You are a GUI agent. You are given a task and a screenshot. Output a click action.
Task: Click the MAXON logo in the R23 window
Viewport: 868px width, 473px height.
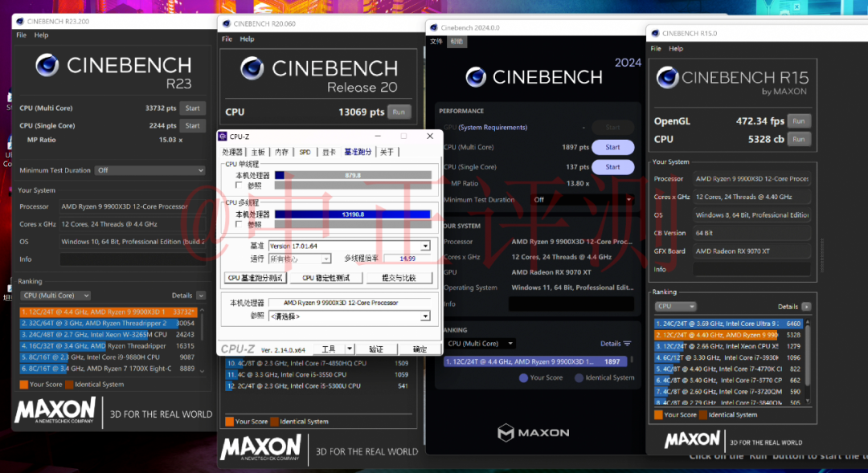[x=55, y=412]
